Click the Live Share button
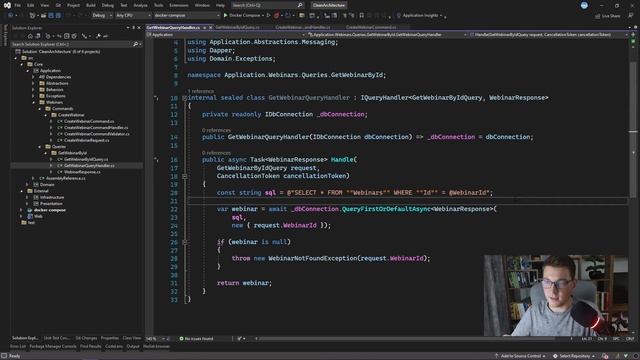Screen dimensions: 640x360 click(607, 16)
